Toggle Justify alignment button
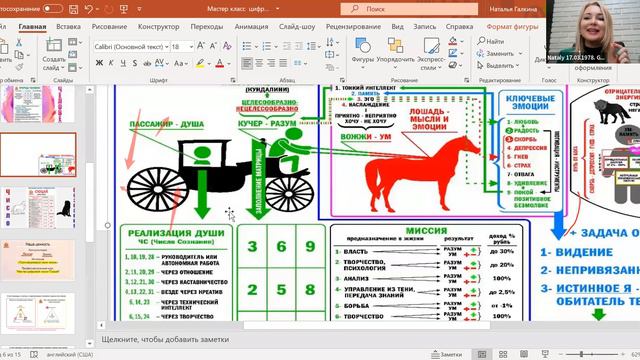 [x=283, y=63]
